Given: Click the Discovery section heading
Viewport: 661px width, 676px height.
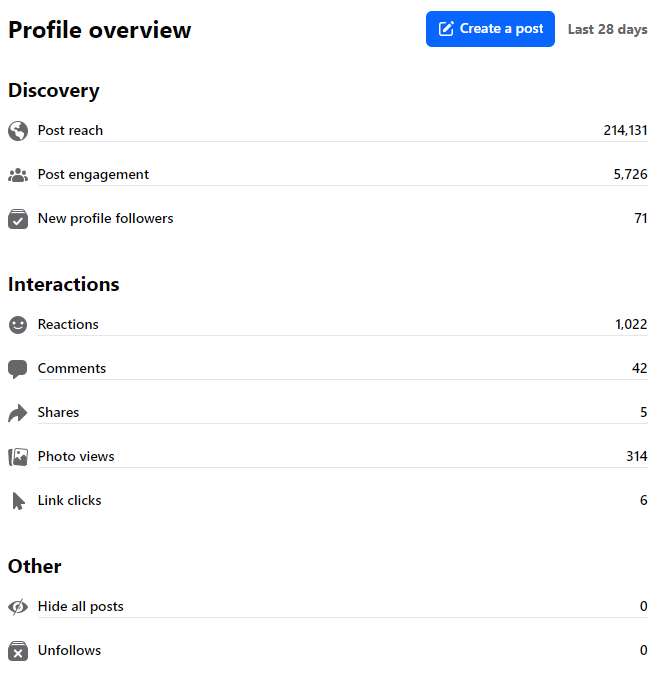Looking at the screenshot, I should point(54,91).
